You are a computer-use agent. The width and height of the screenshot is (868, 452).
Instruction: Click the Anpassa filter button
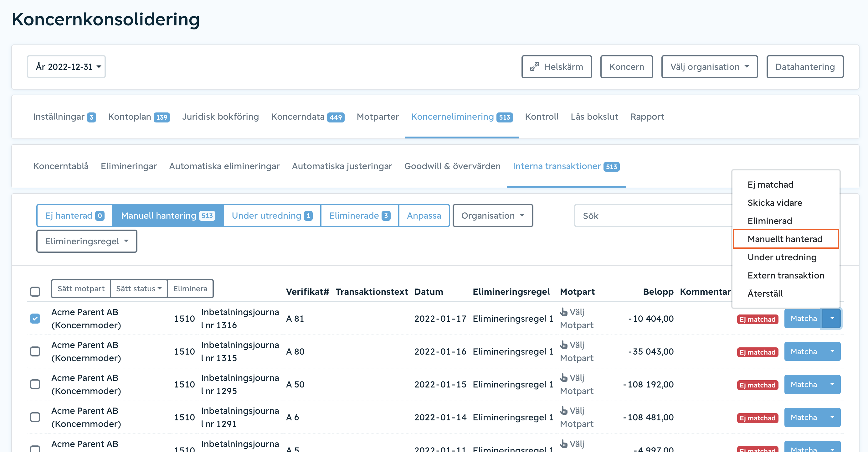(x=424, y=216)
